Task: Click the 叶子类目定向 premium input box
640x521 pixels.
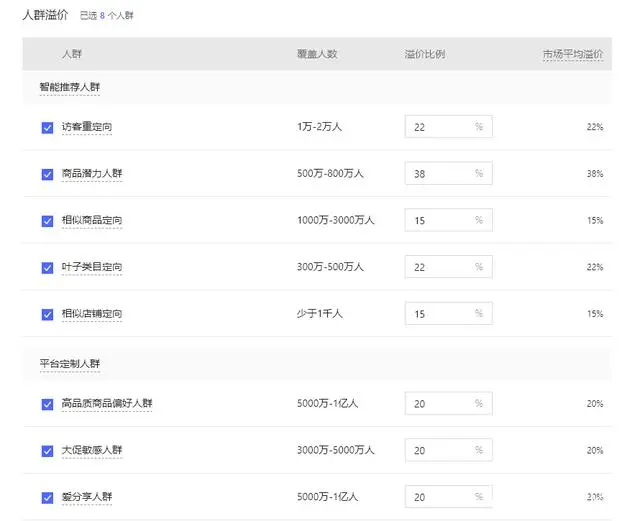Action: [x=449, y=267]
